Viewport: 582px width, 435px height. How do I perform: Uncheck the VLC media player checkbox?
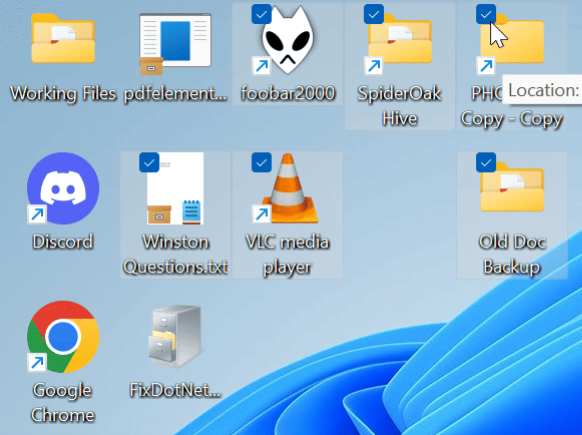[x=261, y=163]
